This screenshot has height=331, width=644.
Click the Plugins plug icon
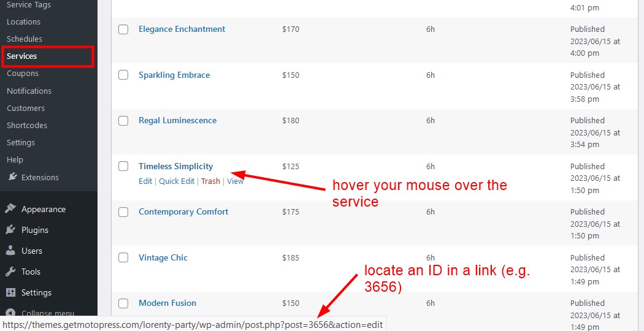point(10,230)
